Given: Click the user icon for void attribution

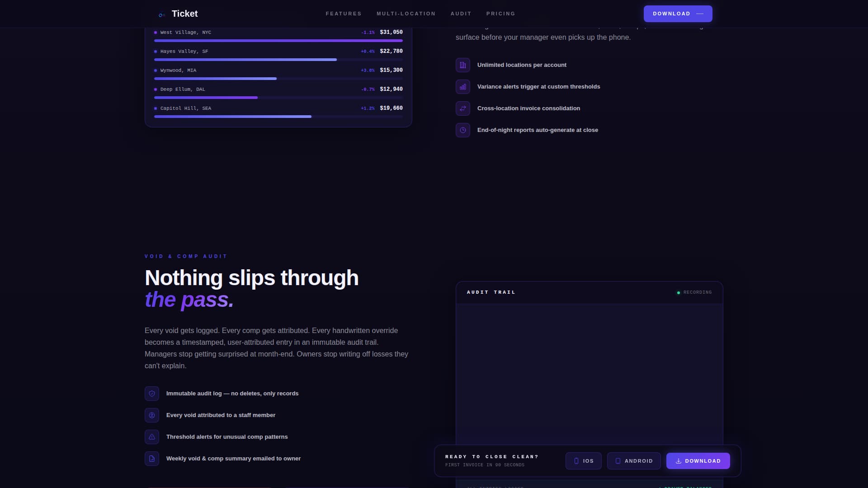Looking at the screenshot, I should [x=152, y=415].
